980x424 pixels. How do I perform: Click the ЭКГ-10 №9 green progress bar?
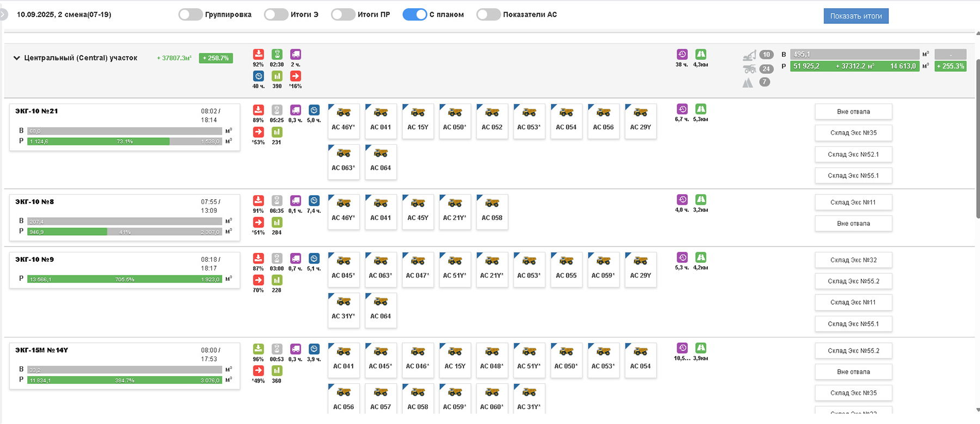pos(125,279)
